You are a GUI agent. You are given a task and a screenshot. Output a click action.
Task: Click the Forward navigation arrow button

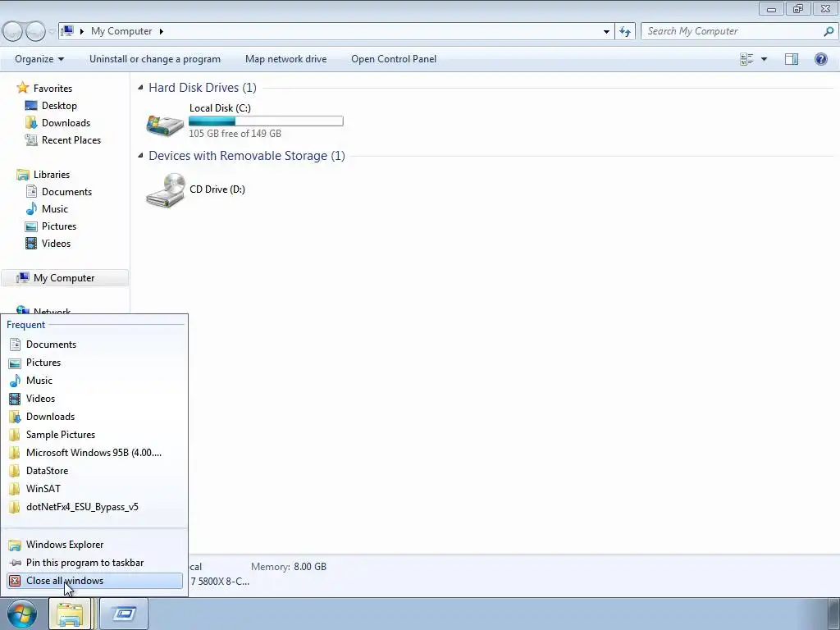tap(35, 32)
